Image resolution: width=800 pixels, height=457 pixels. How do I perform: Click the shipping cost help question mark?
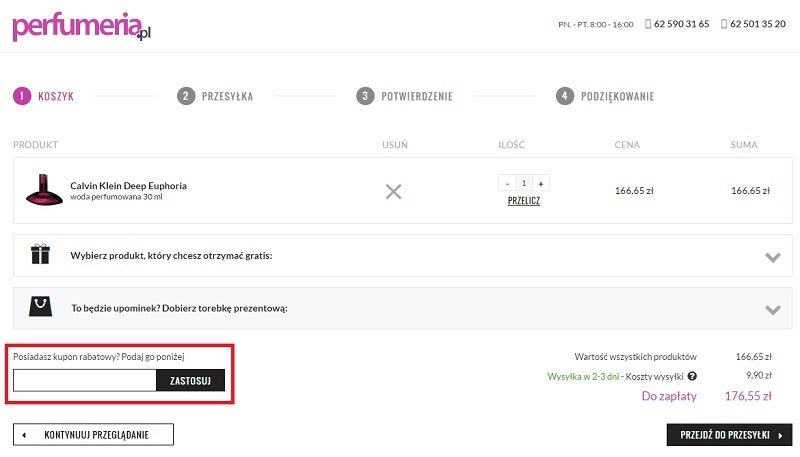[x=692, y=376]
